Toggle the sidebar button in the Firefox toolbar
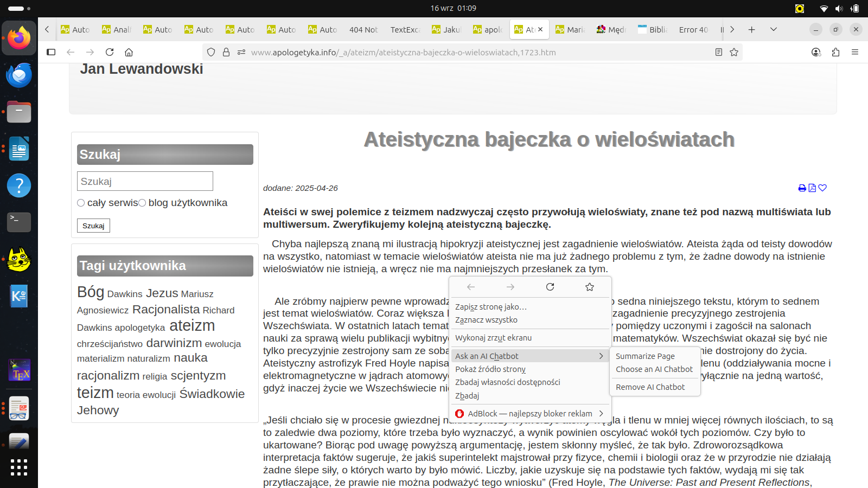 pos(51,53)
